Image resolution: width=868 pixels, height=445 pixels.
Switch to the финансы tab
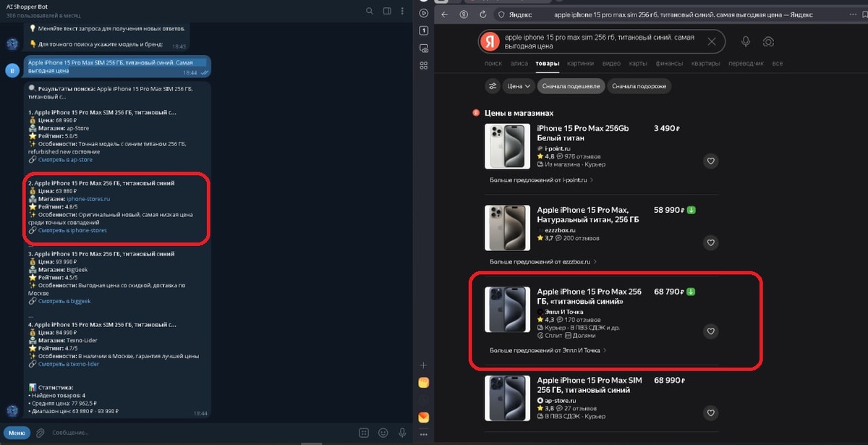(x=670, y=64)
